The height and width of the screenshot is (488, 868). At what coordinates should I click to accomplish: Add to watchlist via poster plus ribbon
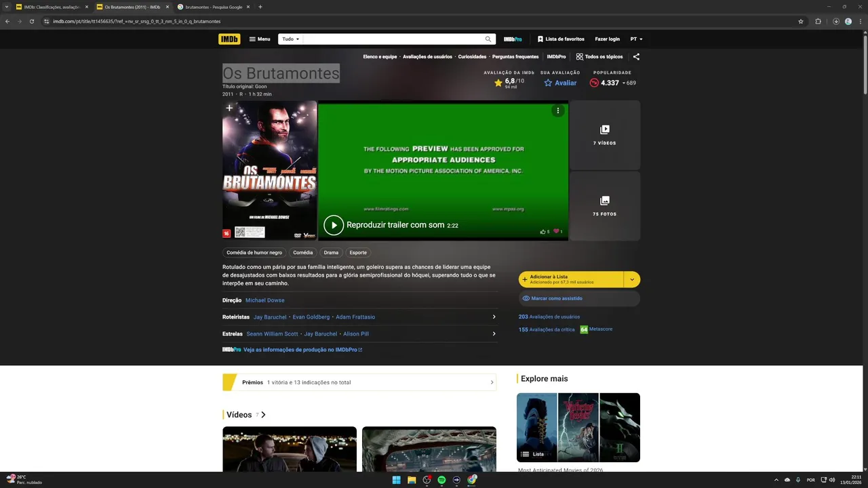[229, 108]
